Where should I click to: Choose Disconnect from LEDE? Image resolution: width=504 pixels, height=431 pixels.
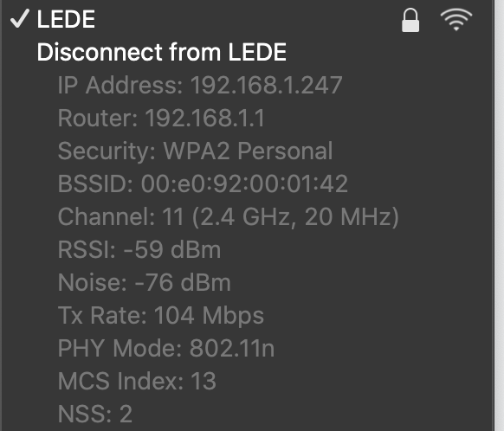pos(162,52)
